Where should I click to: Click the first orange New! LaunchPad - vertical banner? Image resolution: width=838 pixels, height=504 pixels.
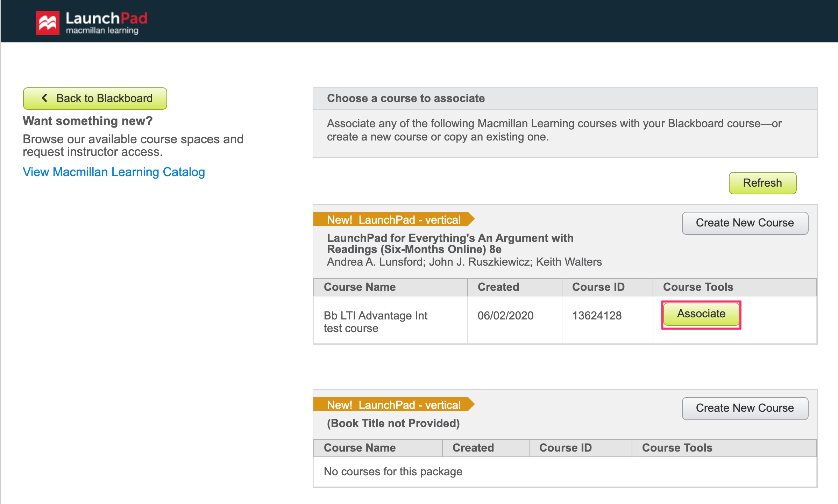(x=394, y=219)
